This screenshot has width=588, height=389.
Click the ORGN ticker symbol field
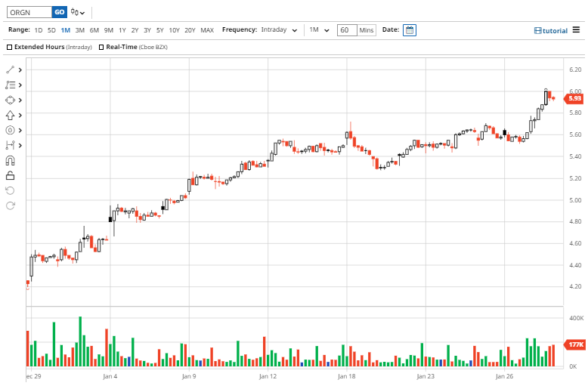[x=29, y=12]
